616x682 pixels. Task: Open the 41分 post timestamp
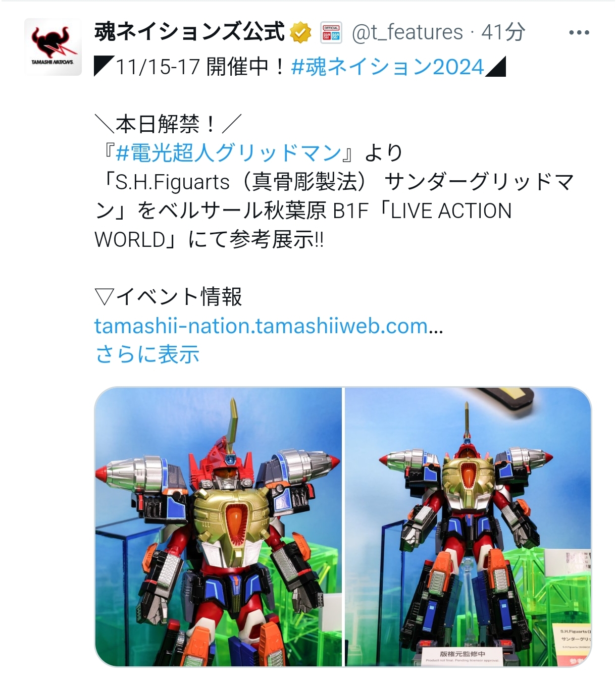pos(503,32)
